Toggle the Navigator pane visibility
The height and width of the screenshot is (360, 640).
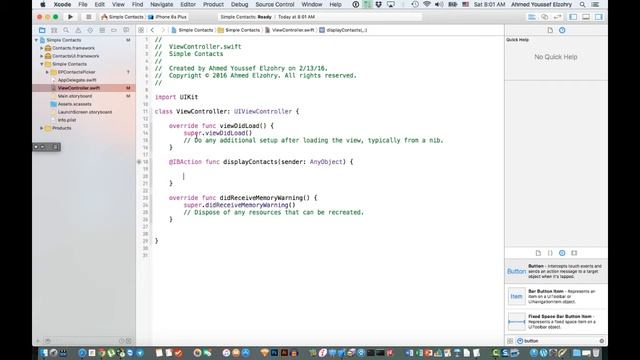tap(573, 17)
